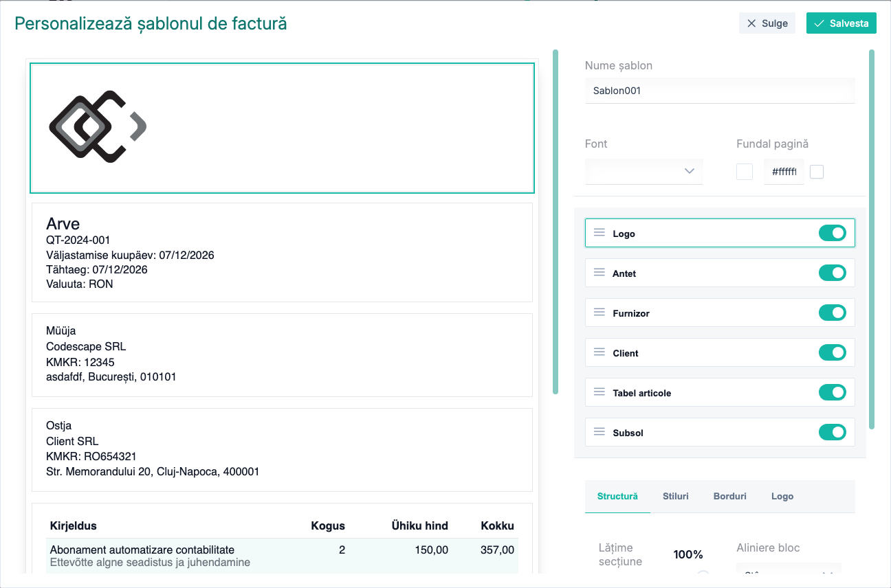Click the drag handle icon next to Client
891x588 pixels.
point(599,352)
